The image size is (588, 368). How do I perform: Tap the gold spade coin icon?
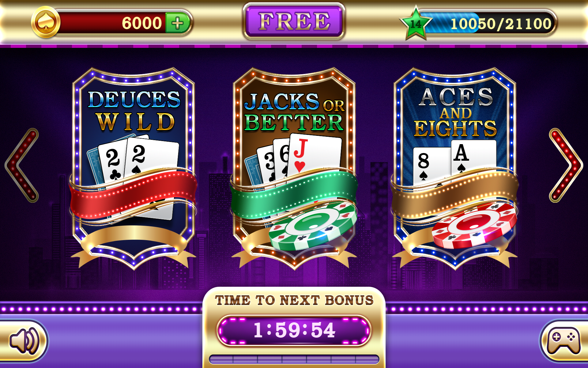click(x=46, y=22)
